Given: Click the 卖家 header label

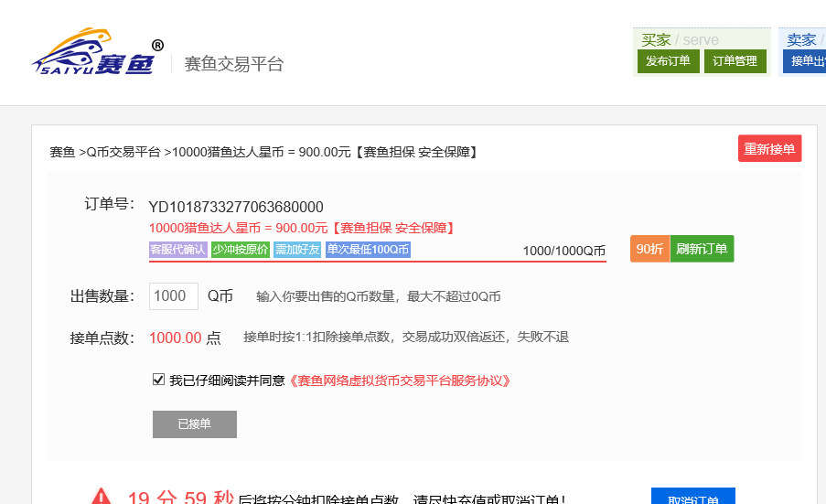Looking at the screenshot, I should (x=801, y=40).
